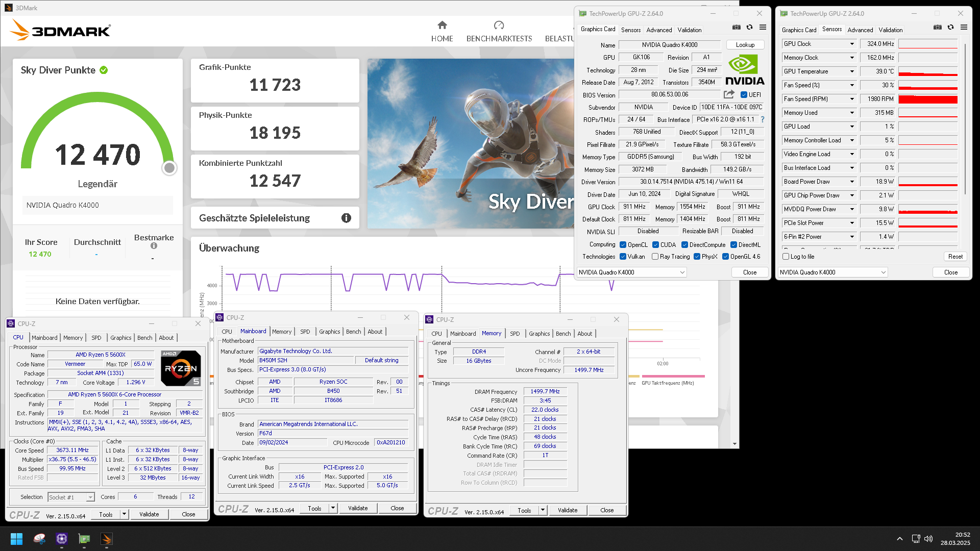
Task: Open Graphics tab in CPU-Z Memory window
Action: (539, 334)
